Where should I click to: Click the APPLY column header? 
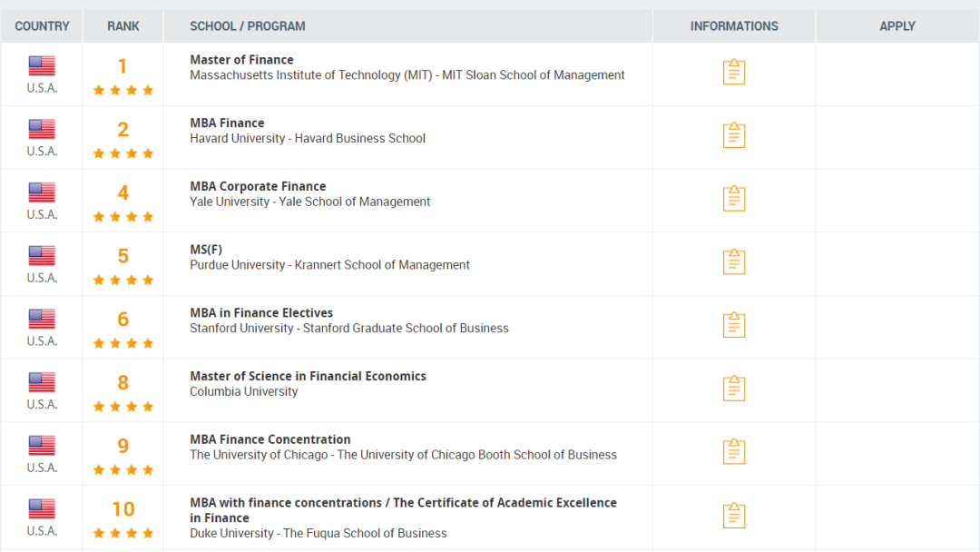tap(897, 26)
